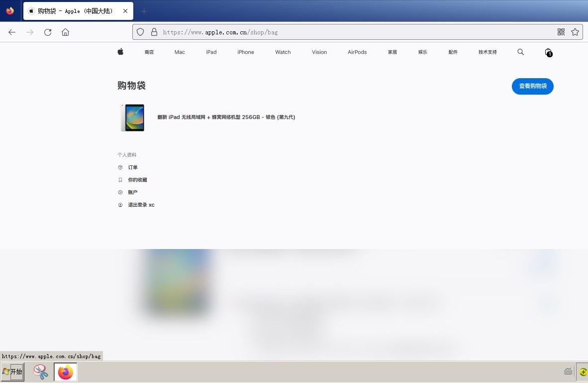
Task: Click the padlock site info icon
Action: [x=154, y=32]
